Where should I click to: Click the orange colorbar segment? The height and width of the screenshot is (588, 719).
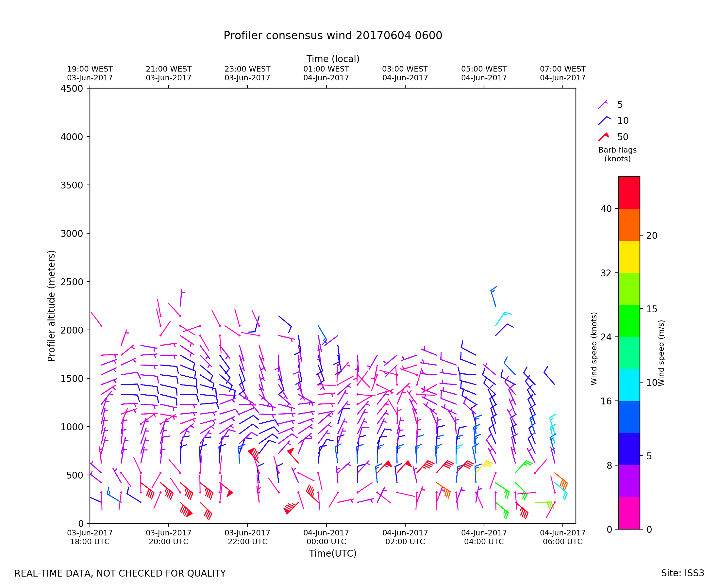click(629, 224)
